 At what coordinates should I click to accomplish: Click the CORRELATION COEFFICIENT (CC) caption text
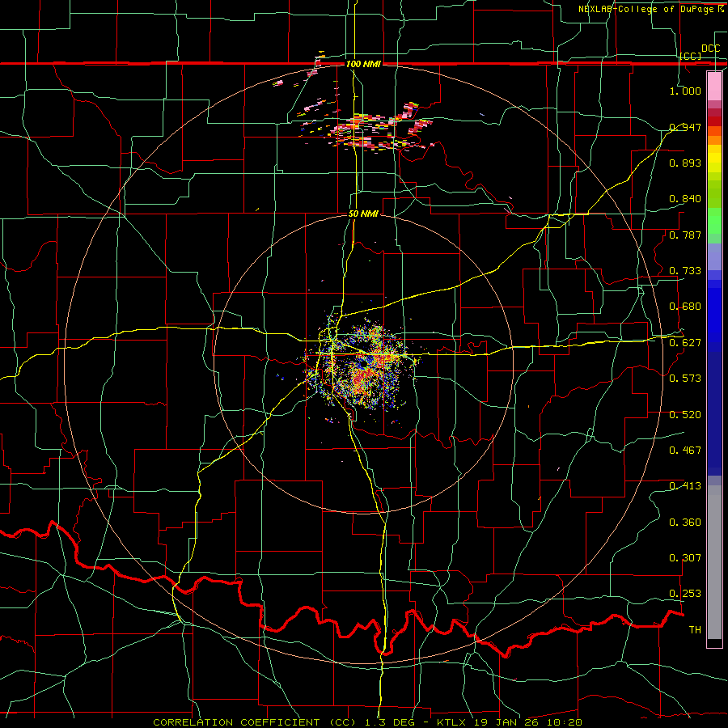(255, 722)
